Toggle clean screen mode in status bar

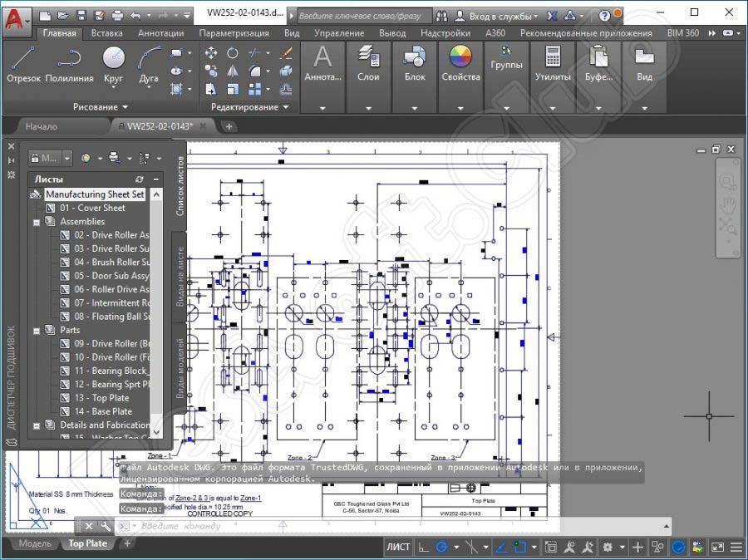tap(717, 547)
